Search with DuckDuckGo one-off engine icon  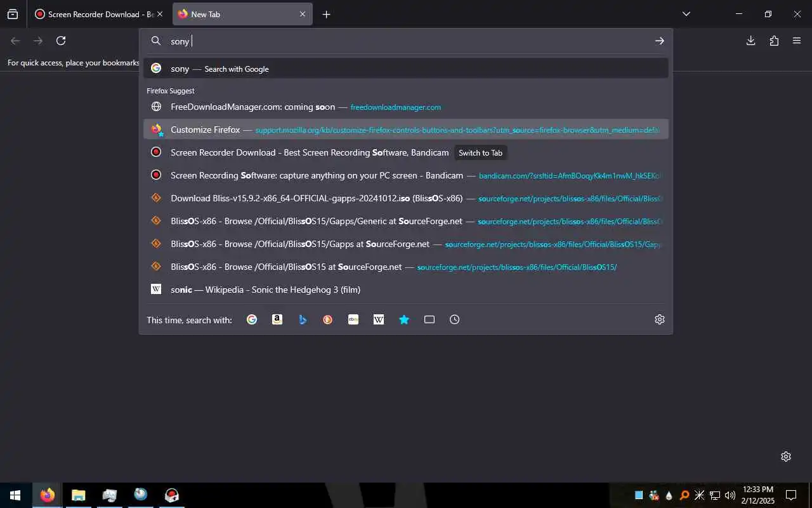click(328, 319)
